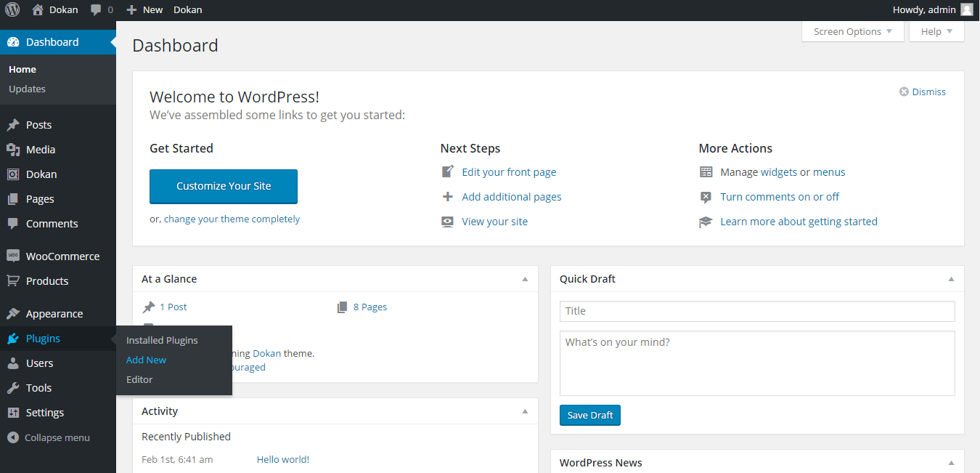Screen dimensions: 980x473
Task: Click the Products cart icon in sidebar
Action: point(13,281)
